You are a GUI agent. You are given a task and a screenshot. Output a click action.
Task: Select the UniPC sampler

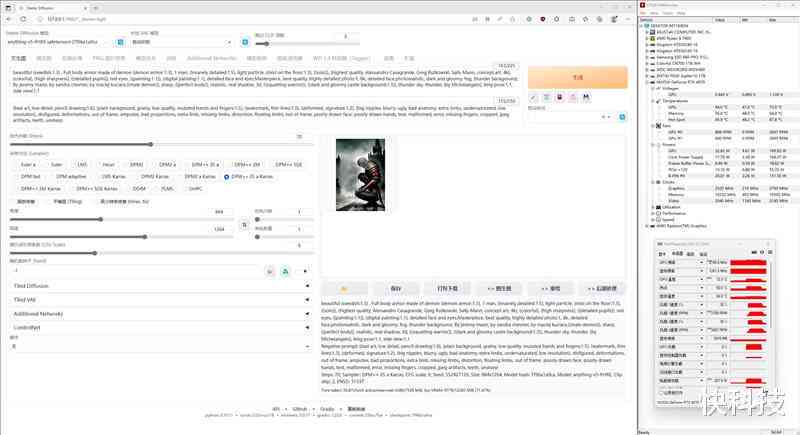click(195, 189)
